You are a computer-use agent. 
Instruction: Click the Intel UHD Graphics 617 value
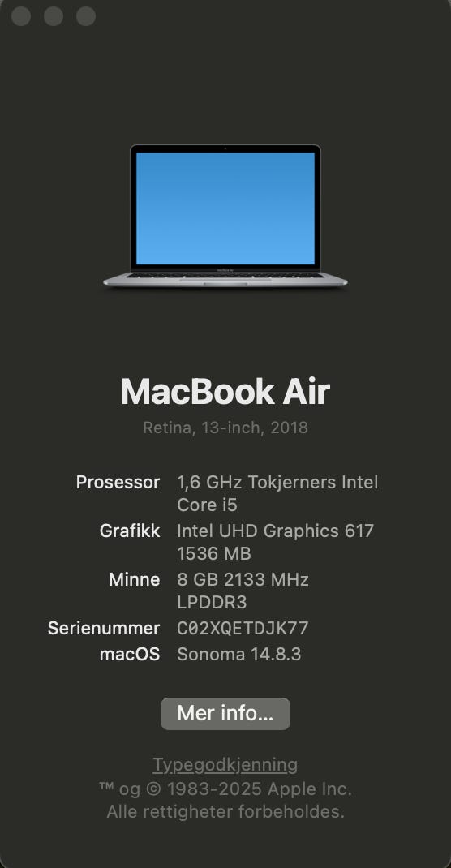tap(276, 531)
